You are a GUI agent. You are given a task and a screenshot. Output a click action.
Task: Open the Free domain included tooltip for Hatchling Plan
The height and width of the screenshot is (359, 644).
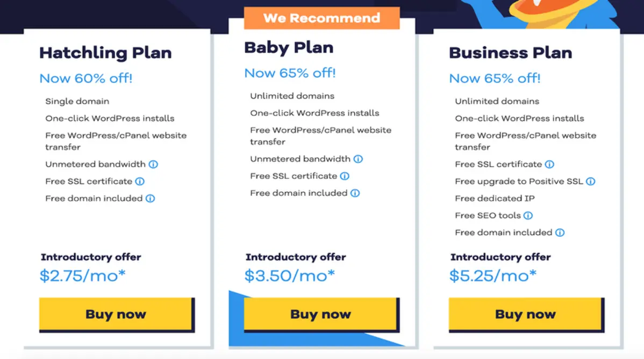[149, 198]
